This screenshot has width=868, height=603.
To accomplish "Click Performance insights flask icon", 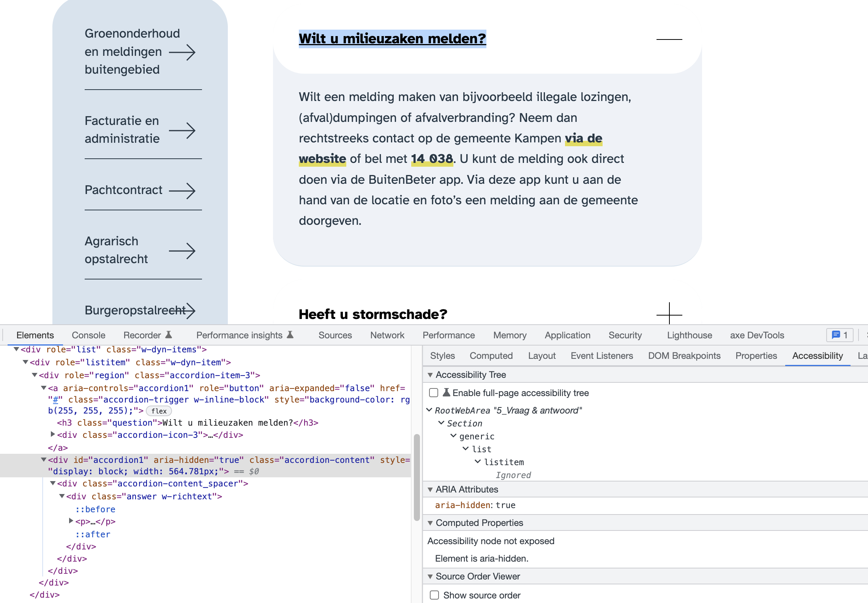I will click(x=290, y=335).
